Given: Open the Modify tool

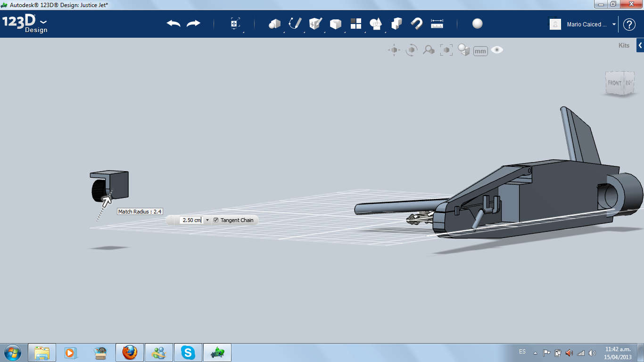Looking at the screenshot, I should click(336, 24).
